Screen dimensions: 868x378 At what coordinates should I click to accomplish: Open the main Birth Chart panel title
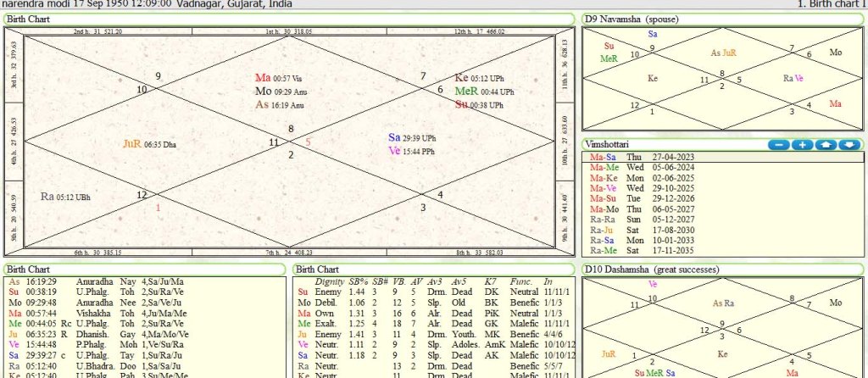(x=27, y=19)
